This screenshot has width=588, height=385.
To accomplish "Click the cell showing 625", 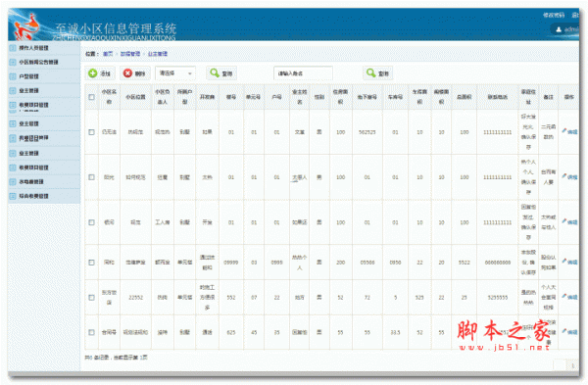I will [x=231, y=332].
